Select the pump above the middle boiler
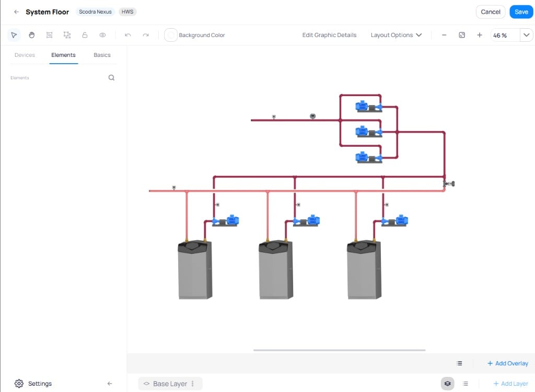 click(306, 221)
